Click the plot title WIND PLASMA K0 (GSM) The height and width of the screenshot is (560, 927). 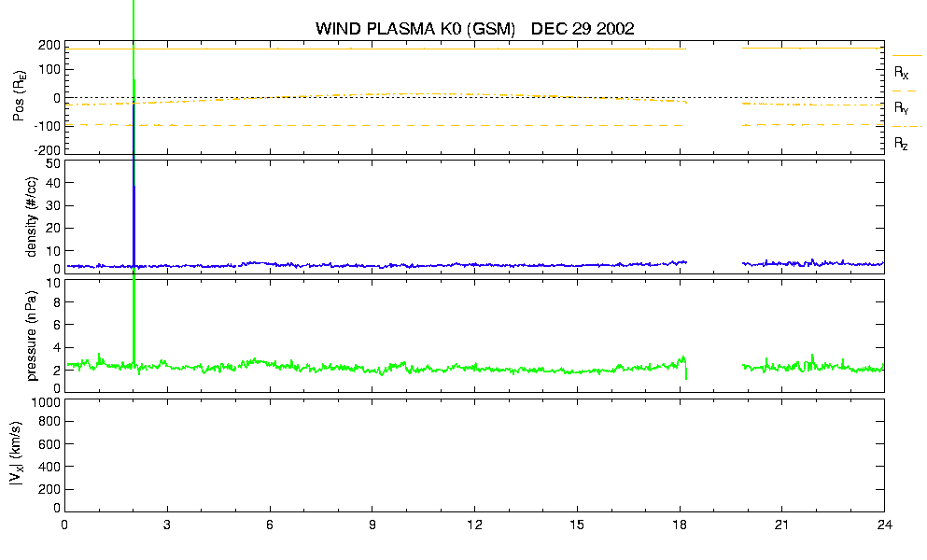point(415,29)
